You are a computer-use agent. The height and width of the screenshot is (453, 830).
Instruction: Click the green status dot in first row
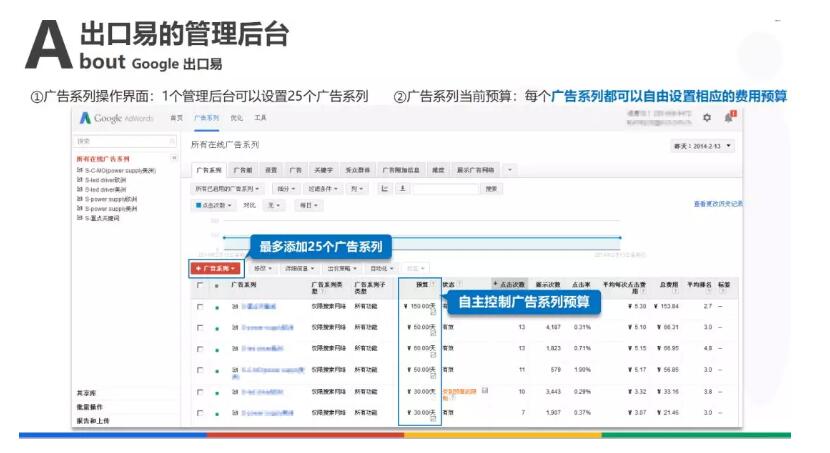(217, 308)
